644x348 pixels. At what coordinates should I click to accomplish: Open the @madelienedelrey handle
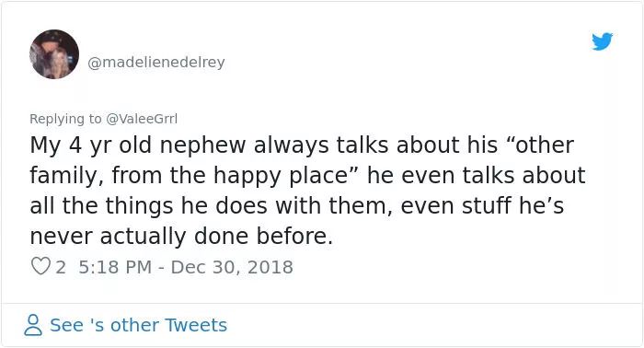(x=156, y=63)
